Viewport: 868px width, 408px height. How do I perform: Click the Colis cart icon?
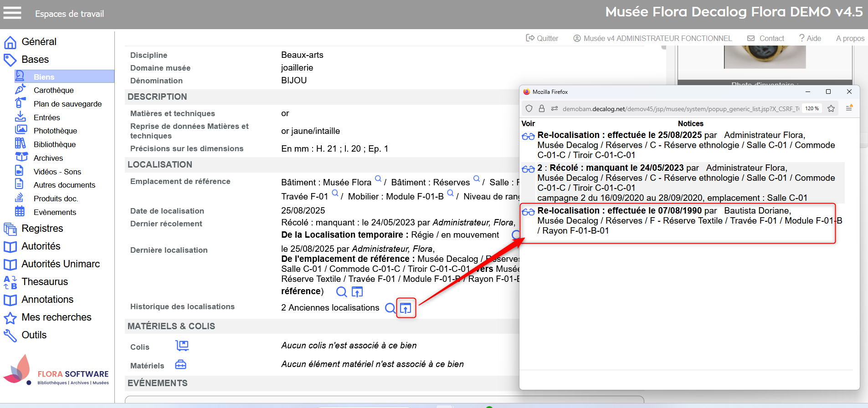tap(182, 346)
